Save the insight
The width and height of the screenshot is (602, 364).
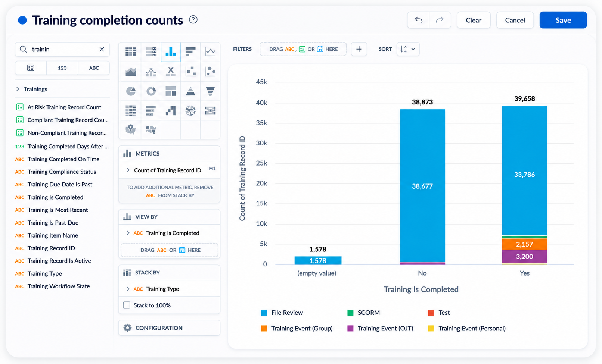[x=563, y=20]
